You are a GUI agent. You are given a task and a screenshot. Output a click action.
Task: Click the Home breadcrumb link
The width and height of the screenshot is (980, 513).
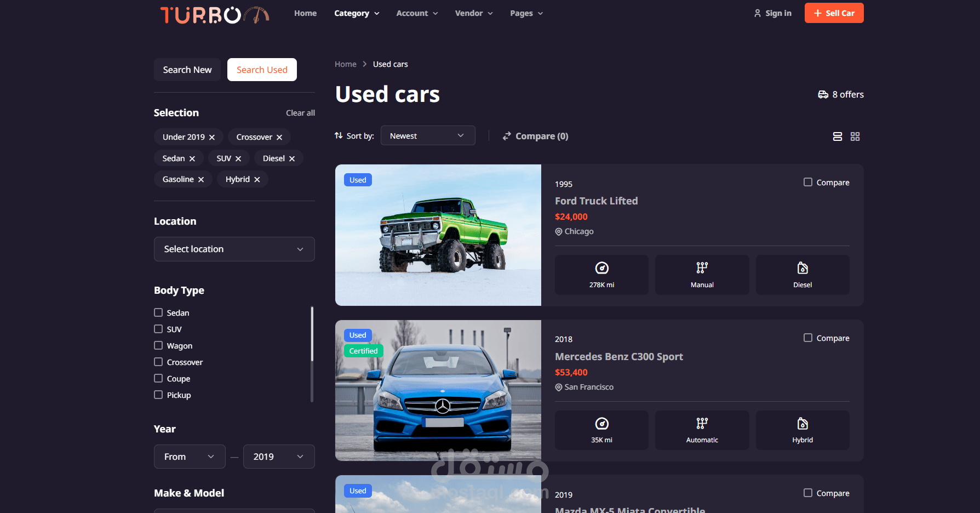point(346,64)
